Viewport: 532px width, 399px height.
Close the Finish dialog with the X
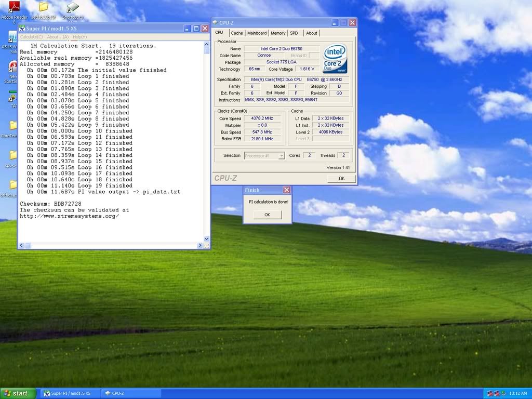click(286, 190)
